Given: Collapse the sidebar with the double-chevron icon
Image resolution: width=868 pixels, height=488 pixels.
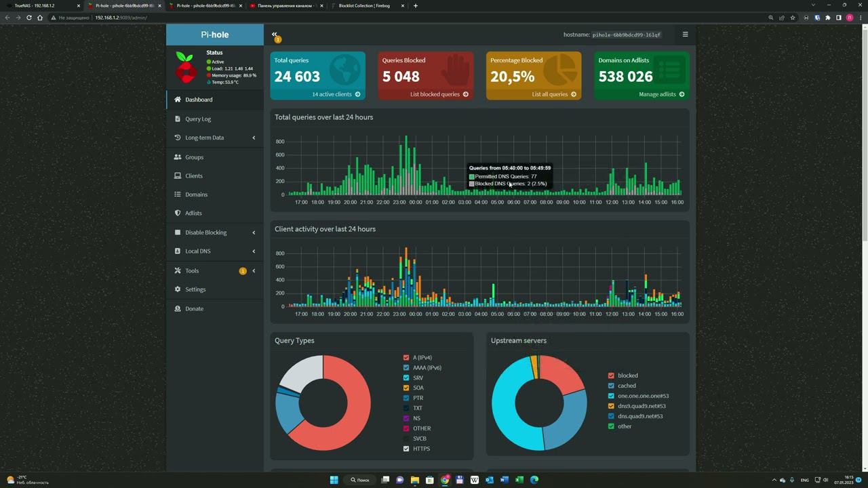Looking at the screenshot, I should coord(275,34).
